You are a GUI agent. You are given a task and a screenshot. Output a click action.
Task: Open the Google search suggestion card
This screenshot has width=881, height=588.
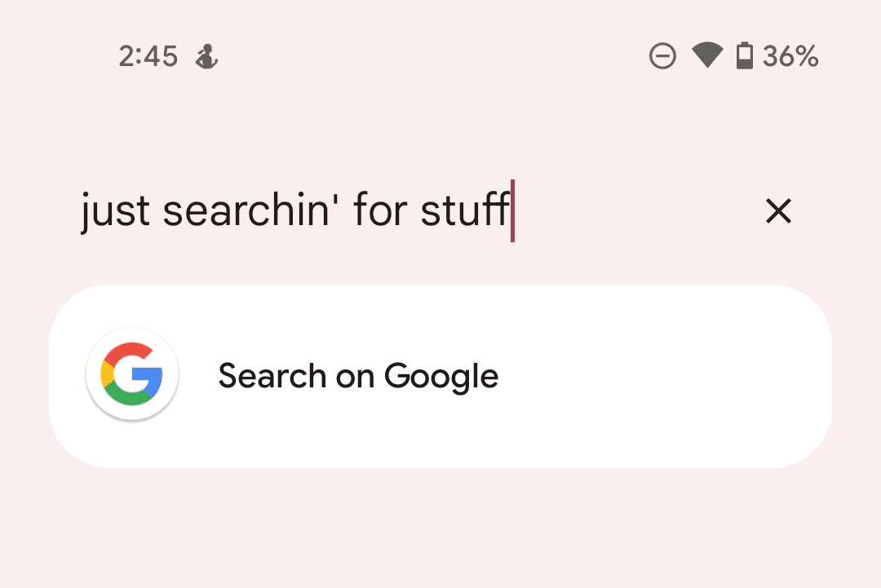(440, 375)
